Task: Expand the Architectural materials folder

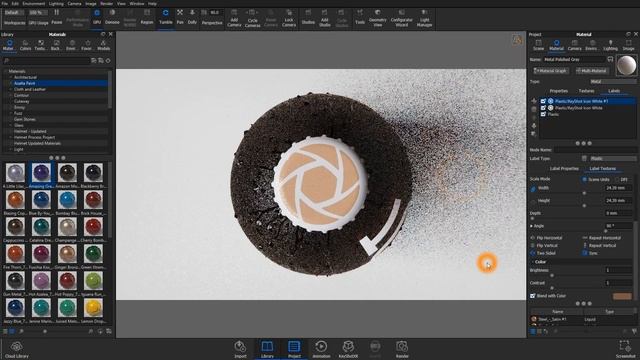Action: (11, 77)
